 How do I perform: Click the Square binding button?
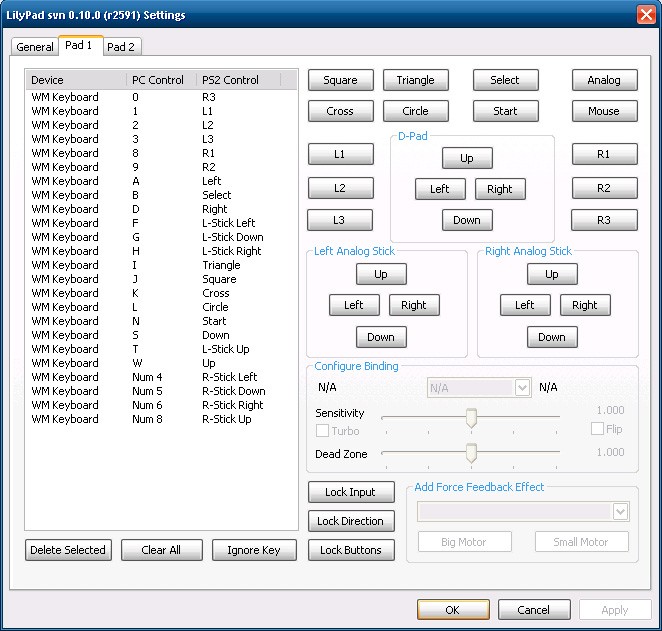[x=340, y=80]
